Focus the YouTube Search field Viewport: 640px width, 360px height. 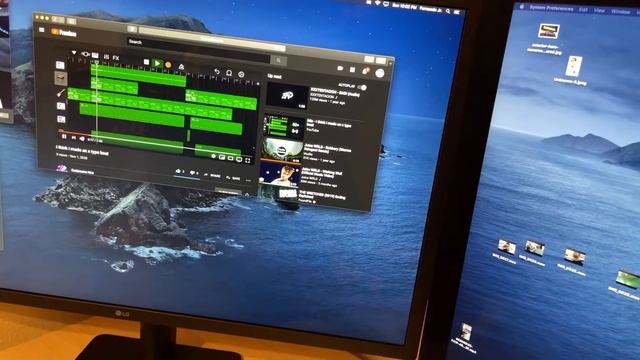(199, 50)
